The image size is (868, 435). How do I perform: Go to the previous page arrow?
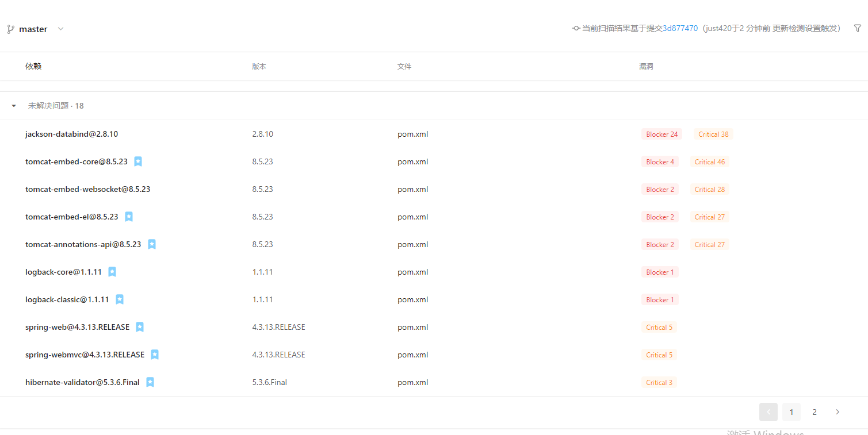pyautogui.click(x=768, y=412)
